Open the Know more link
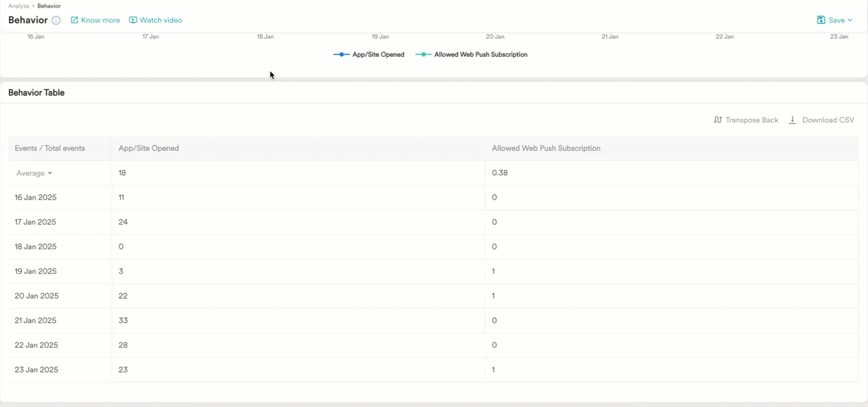This screenshot has height=407, width=868. (x=100, y=20)
